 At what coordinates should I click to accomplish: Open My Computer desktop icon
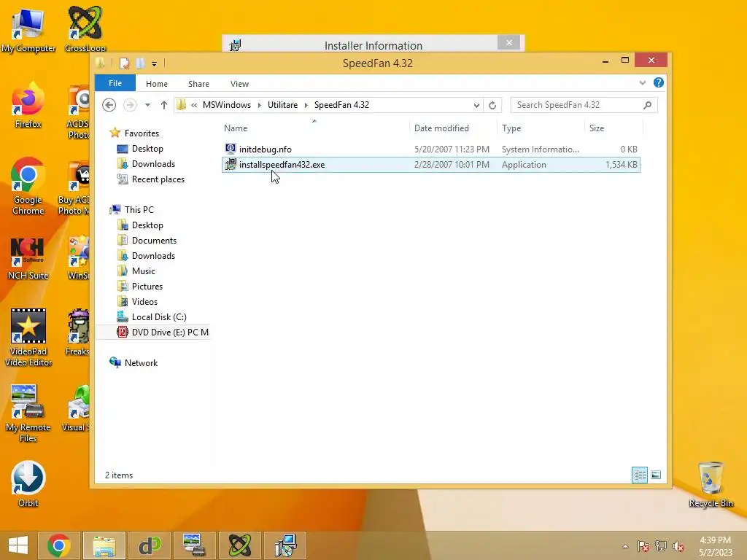(x=28, y=31)
